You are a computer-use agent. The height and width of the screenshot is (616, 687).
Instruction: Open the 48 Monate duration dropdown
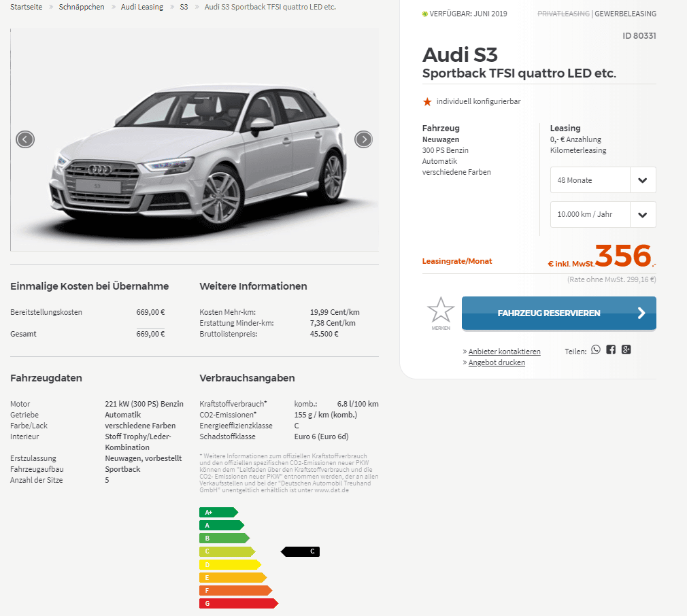[x=603, y=180]
